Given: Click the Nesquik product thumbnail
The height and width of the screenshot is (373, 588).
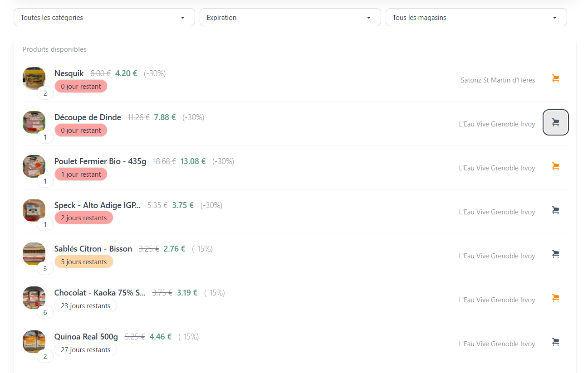Looking at the screenshot, I should pyautogui.click(x=34, y=78).
